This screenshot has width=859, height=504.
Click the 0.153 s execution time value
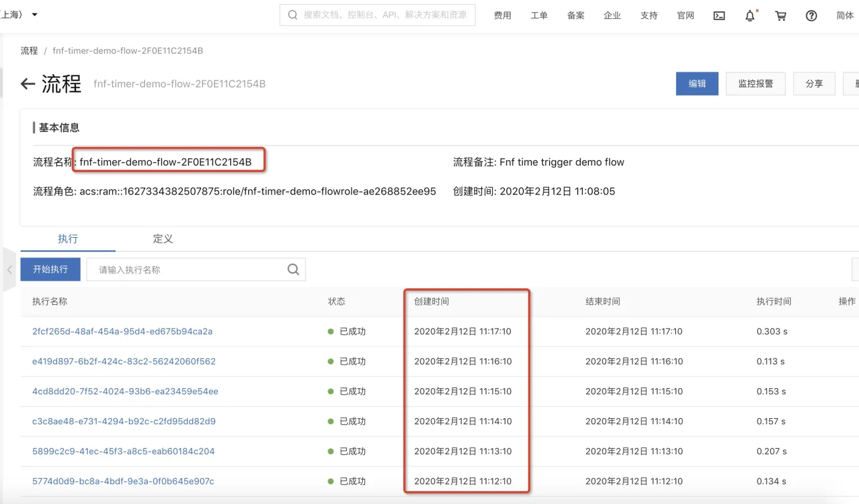click(x=771, y=392)
